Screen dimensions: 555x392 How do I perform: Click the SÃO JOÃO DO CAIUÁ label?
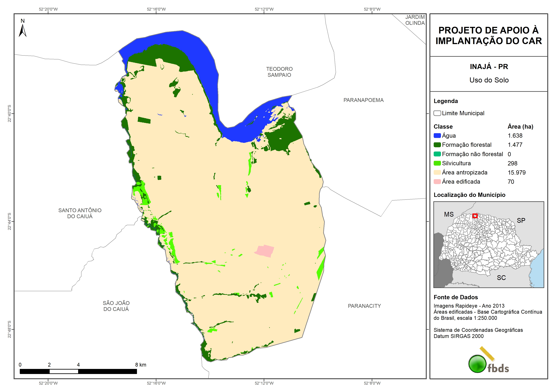[x=116, y=306]
